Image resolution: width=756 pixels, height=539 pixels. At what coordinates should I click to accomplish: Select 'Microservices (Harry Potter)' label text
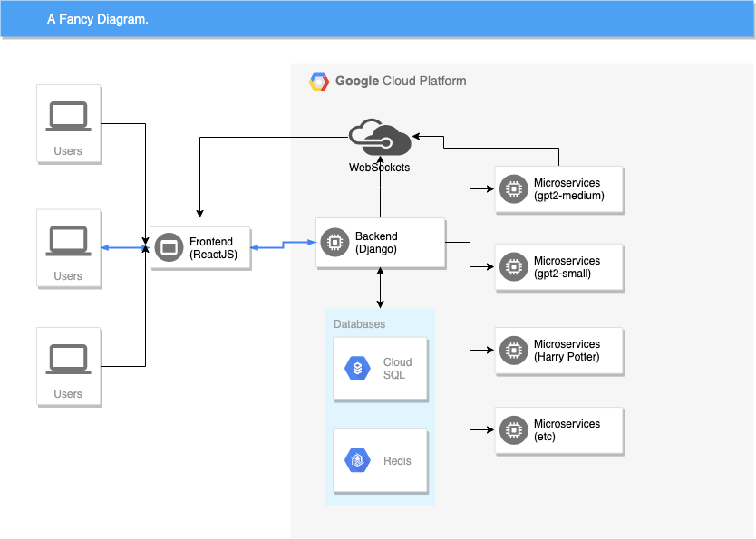point(567,351)
